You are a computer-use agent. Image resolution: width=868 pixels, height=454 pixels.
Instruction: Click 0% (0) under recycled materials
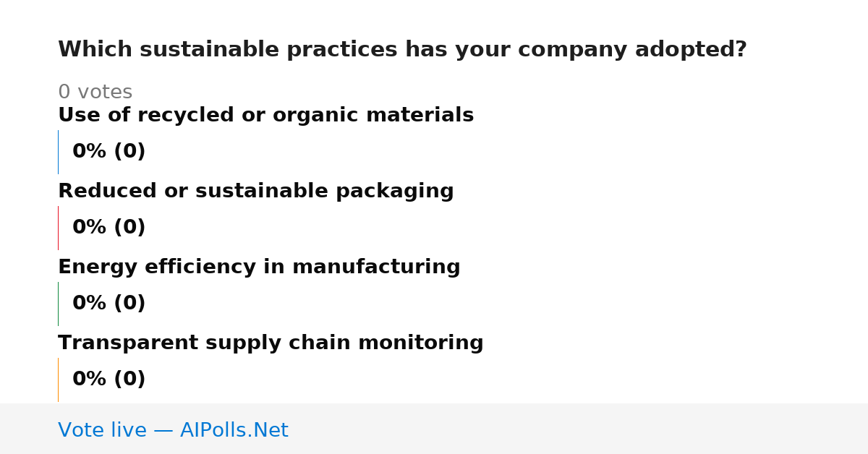109,152
